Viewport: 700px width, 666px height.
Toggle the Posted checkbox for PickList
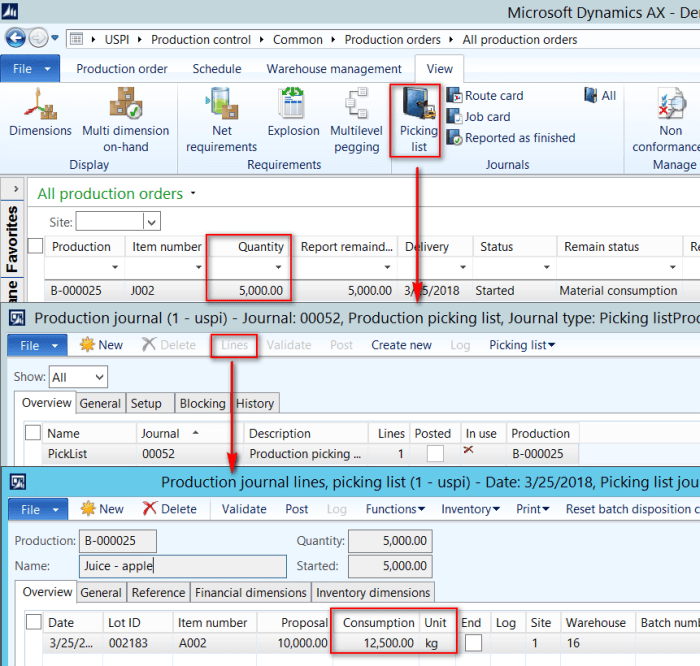pyautogui.click(x=434, y=453)
